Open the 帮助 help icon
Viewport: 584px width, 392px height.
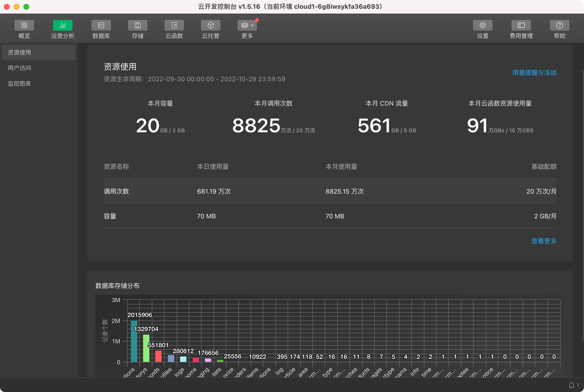559,25
